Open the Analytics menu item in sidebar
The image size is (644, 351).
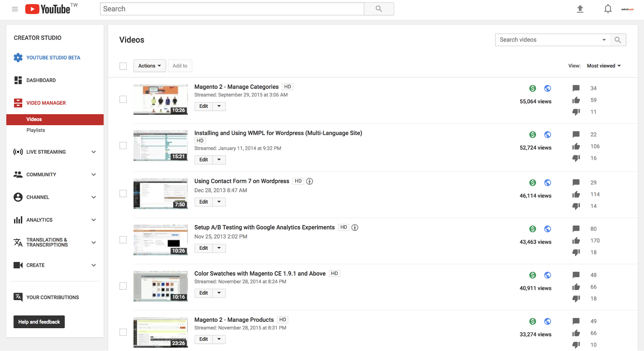click(40, 219)
